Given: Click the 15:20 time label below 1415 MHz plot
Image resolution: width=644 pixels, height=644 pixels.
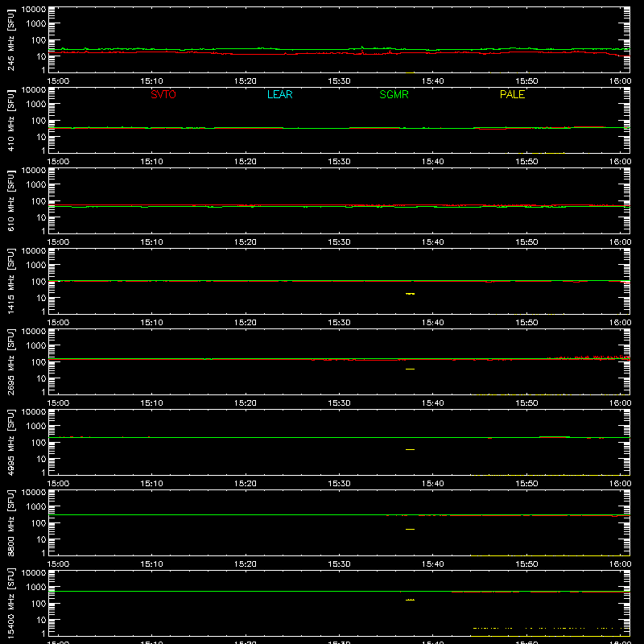Looking at the screenshot, I should pos(246,323).
